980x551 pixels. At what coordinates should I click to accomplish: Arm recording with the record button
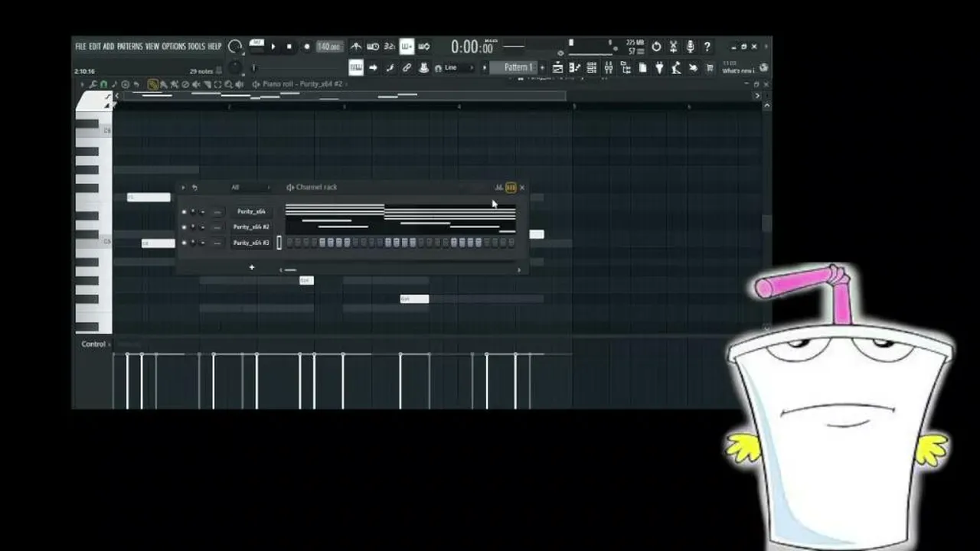pyautogui.click(x=306, y=47)
